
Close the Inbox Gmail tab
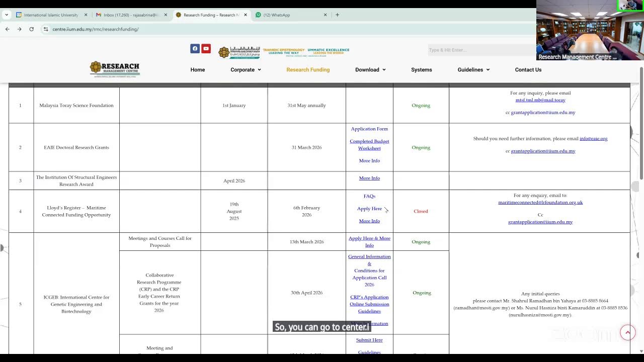[x=166, y=15]
